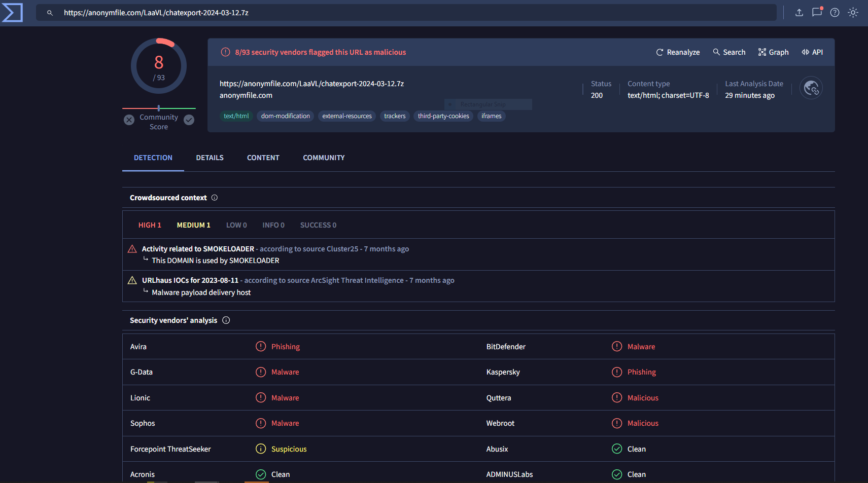Select the SUCCESS 0 severity filter
Image resolution: width=868 pixels, height=483 pixels.
point(318,225)
